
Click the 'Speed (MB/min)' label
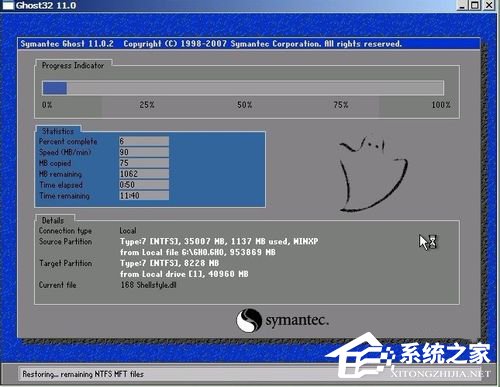click(65, 152)
